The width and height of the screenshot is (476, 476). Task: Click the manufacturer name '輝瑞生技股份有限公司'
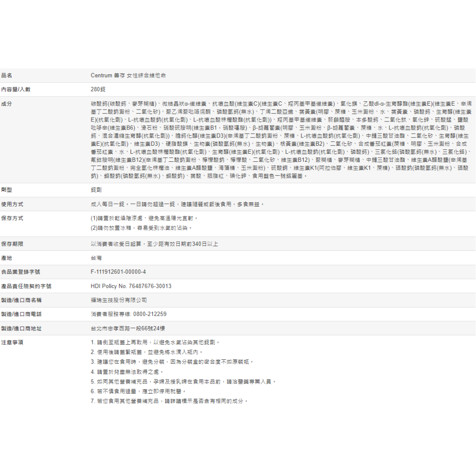point(119,300)
